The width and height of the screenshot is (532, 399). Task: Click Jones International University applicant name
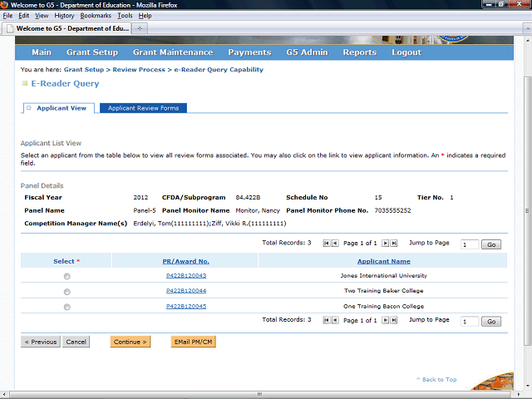(x=384, y=275)
